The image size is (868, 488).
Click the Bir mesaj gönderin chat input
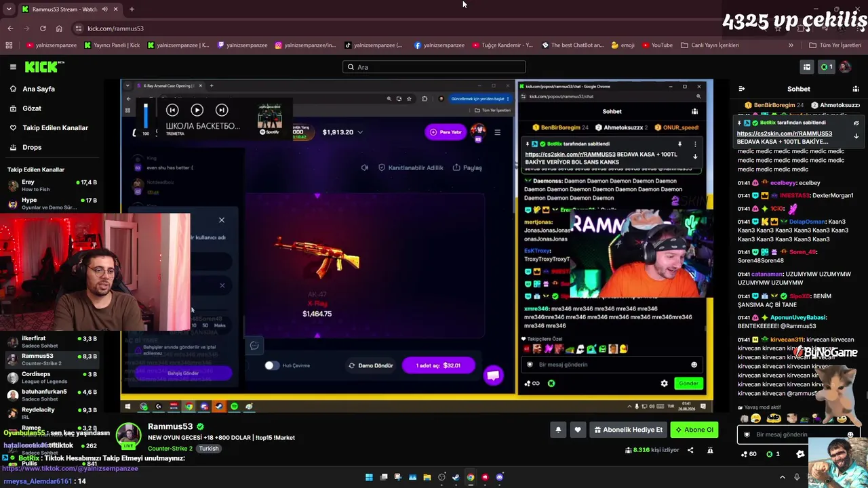pos(798,434)
